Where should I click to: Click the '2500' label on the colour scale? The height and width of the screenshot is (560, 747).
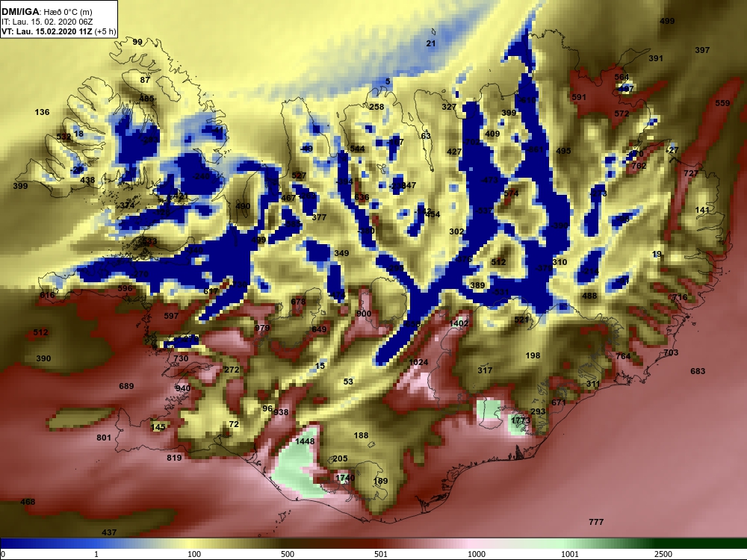(x=663, y=554)
